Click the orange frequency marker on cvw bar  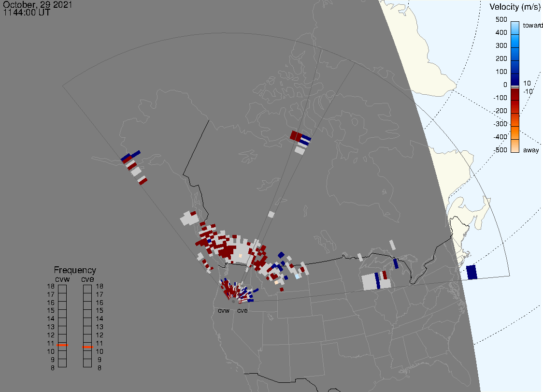pos(62,345)
